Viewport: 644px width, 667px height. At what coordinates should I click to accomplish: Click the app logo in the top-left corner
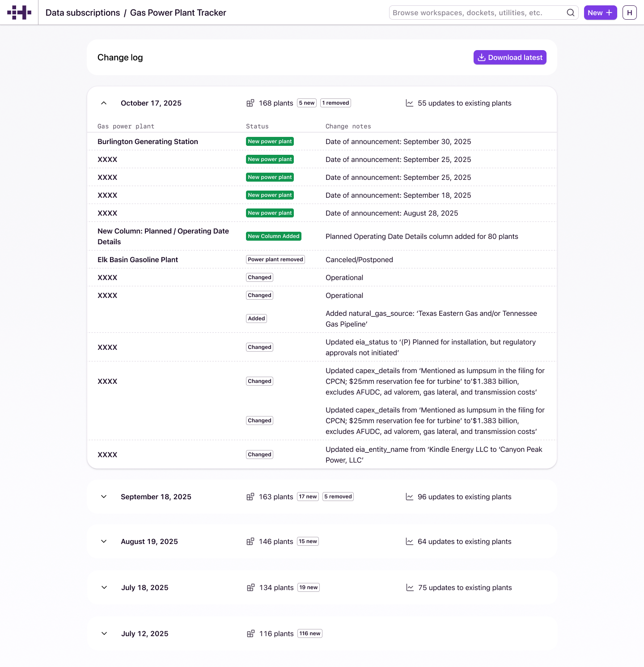pos(19,12)
